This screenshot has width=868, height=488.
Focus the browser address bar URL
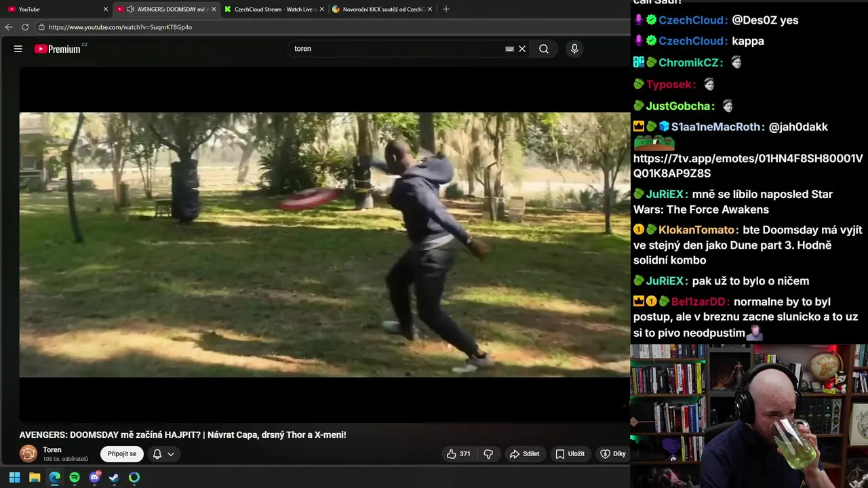[121, 27]
